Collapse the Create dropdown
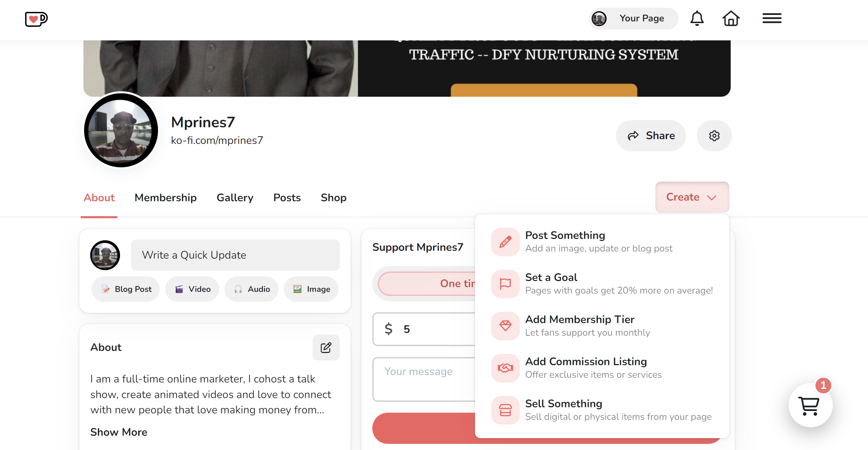Image resolution: width=868 pixels, height=450 pixels. 692,197
